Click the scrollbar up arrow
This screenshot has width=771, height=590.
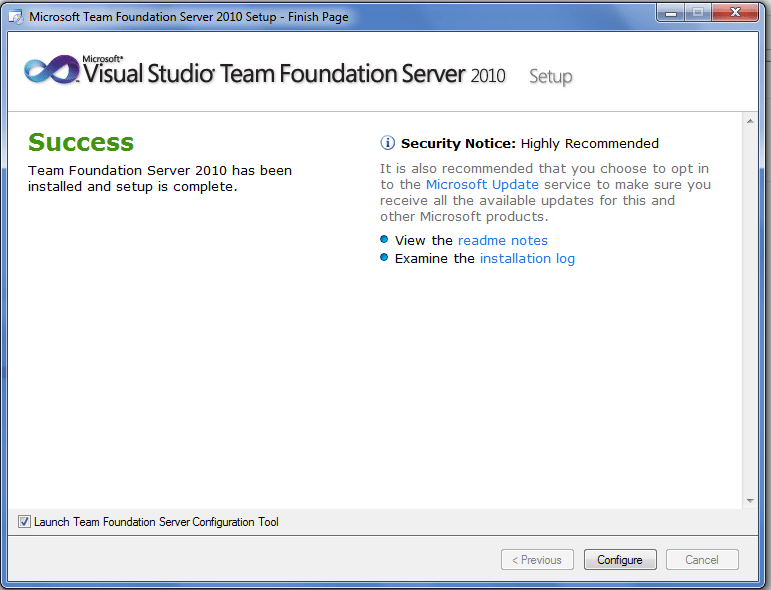pos(750,121)
